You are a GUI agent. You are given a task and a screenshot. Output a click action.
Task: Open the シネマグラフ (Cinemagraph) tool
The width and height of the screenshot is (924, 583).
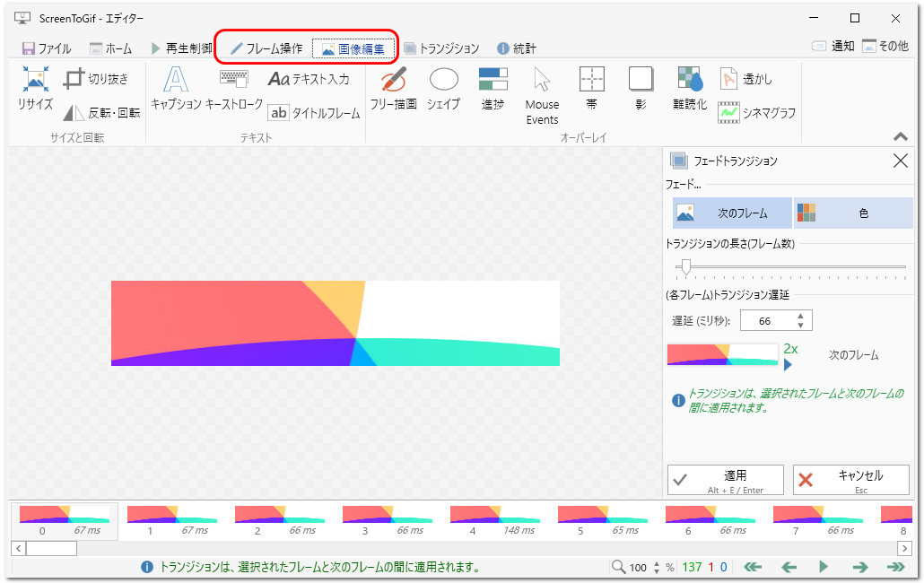758,113
